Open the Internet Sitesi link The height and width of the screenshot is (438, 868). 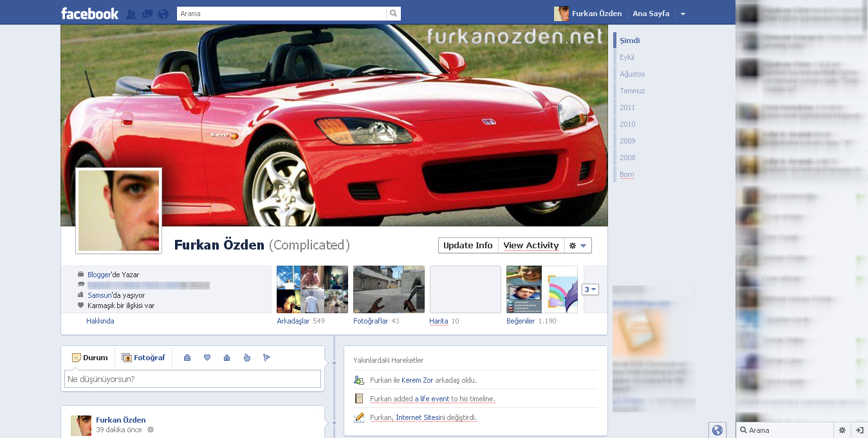(x=418, y=417)
